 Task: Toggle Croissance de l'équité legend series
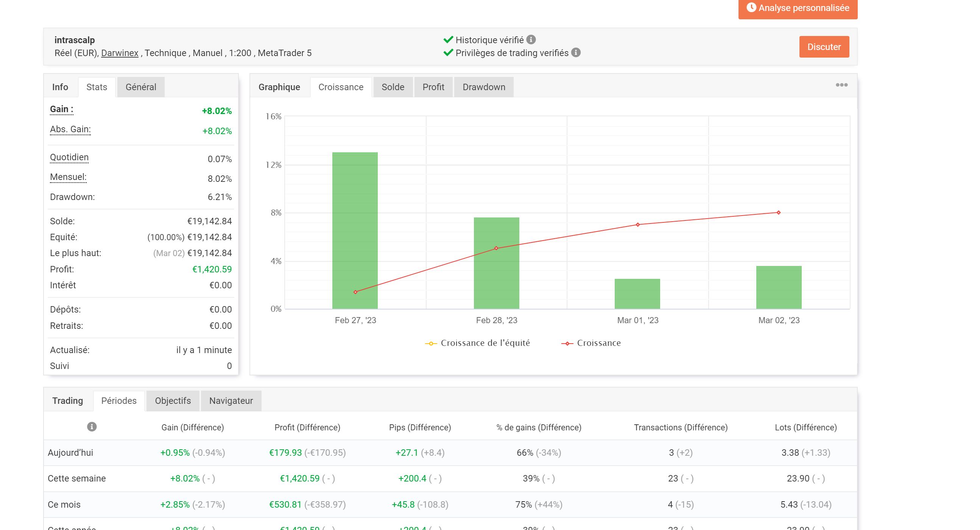[x=485, y=343]
